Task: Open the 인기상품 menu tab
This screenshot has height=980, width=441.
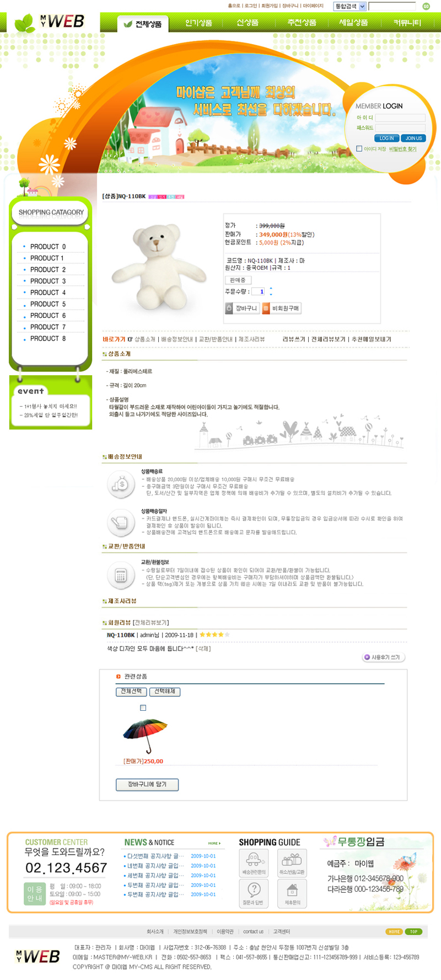Action: click(198, 23)
